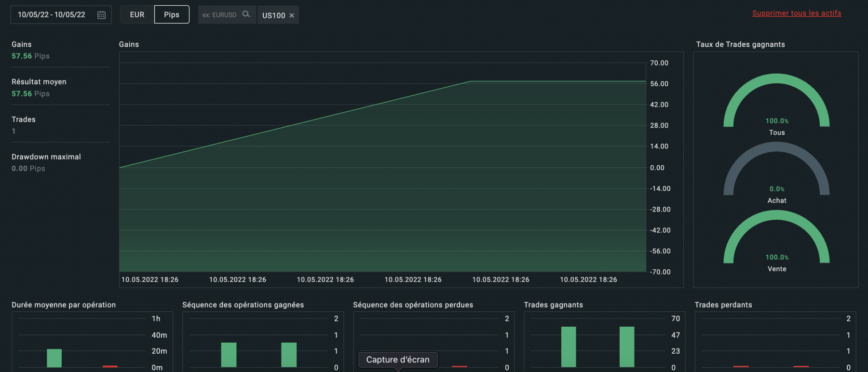Open the 10/05/22 date range picker
The height and width of the screenshot is (372, 868).
pyautogui.click(x=52, y=15)
